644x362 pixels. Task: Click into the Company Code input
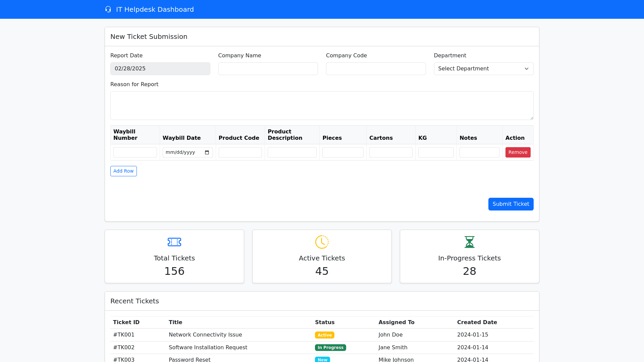(376, 69)
